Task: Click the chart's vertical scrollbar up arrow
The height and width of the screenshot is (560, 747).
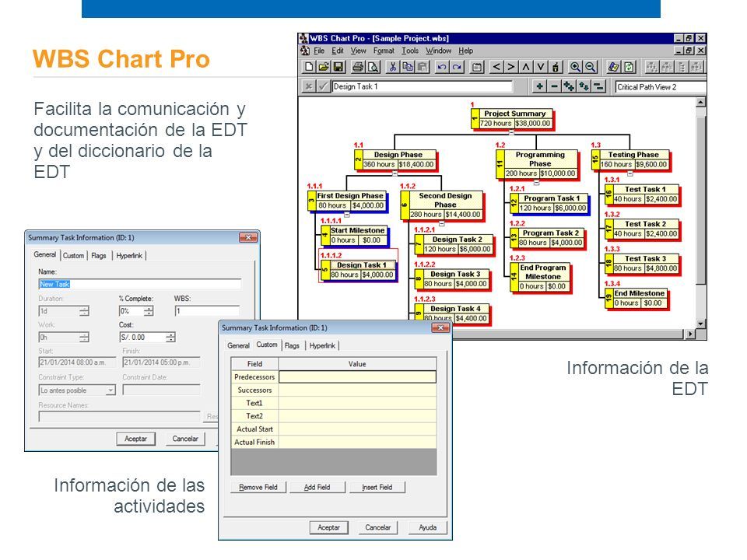Action: coord(700,103)
